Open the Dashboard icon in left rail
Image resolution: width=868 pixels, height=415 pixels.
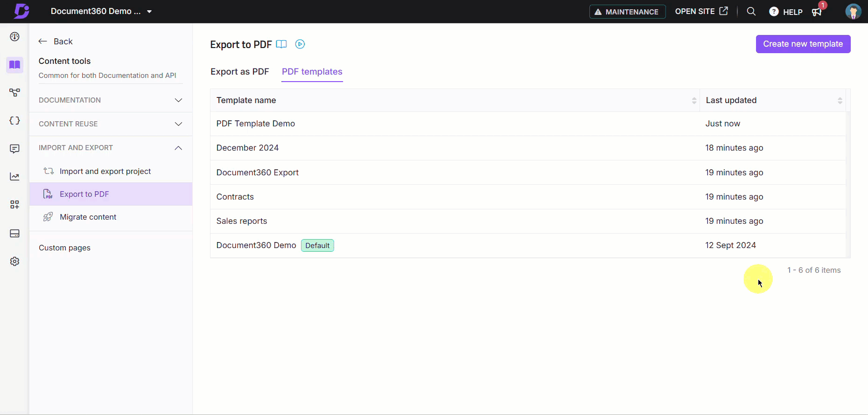pos(15,37)
